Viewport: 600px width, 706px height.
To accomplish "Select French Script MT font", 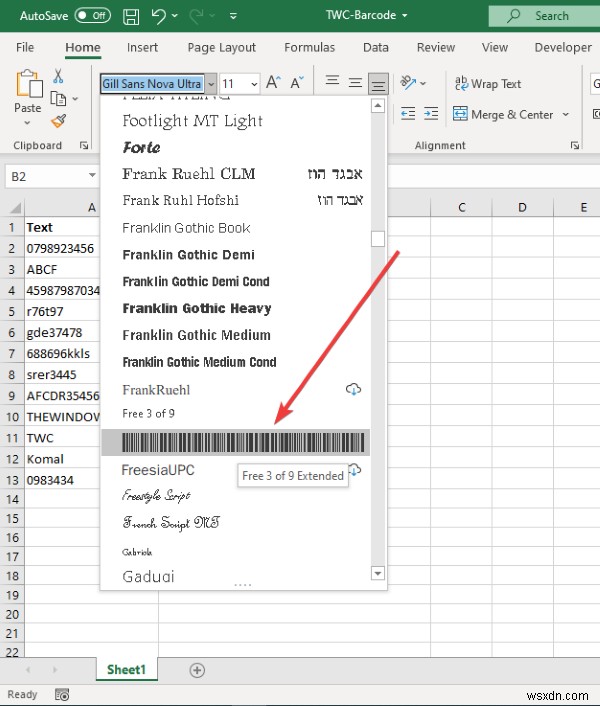I will click(171, 523).
